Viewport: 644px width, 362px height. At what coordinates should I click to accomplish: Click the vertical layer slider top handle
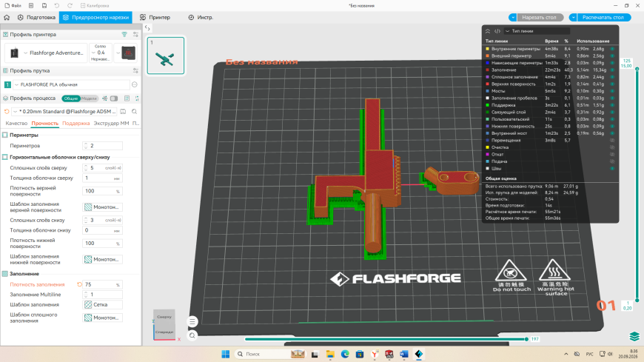637,69
